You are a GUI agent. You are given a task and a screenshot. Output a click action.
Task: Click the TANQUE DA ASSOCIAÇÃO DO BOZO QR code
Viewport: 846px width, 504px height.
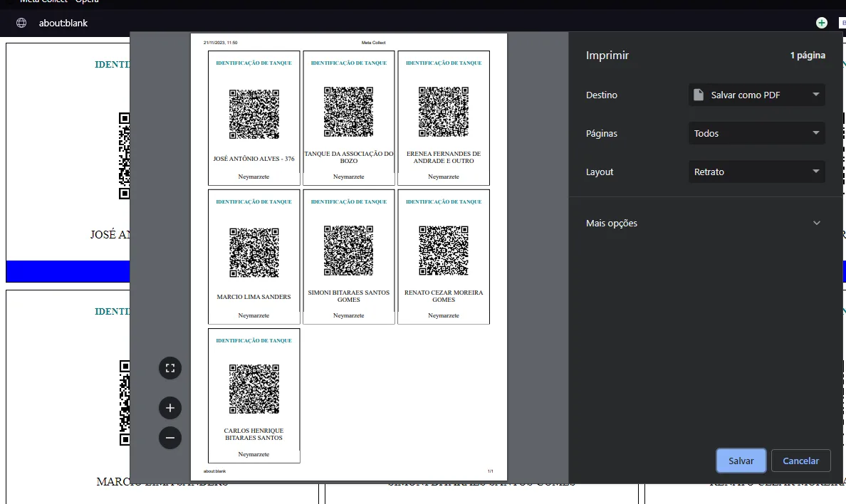click(x=348, y=112)
